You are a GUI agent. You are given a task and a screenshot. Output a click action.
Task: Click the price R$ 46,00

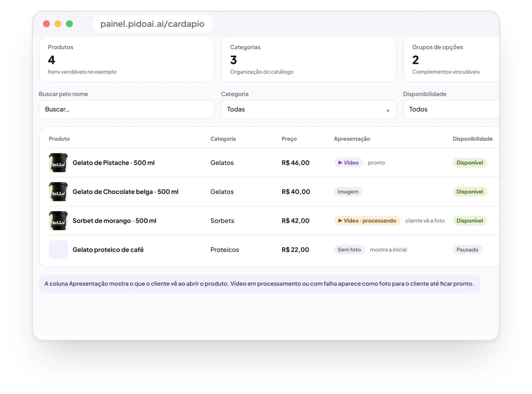tap(296, 163)
